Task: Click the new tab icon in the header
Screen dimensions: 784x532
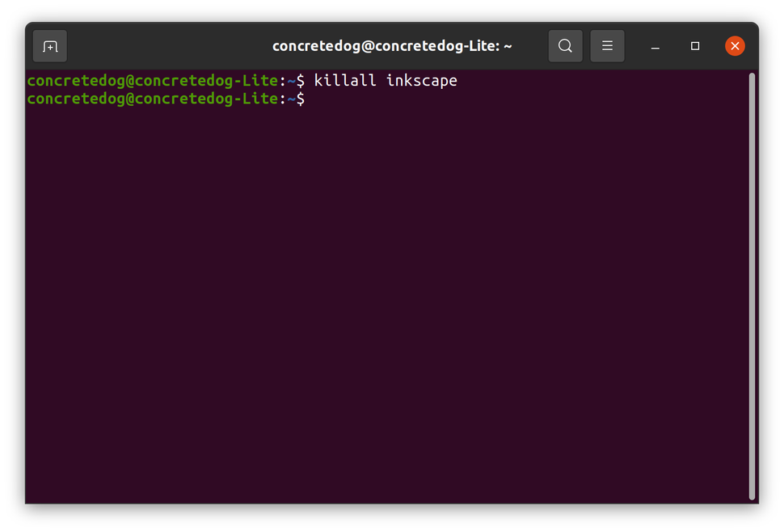Action: point(49,46)
